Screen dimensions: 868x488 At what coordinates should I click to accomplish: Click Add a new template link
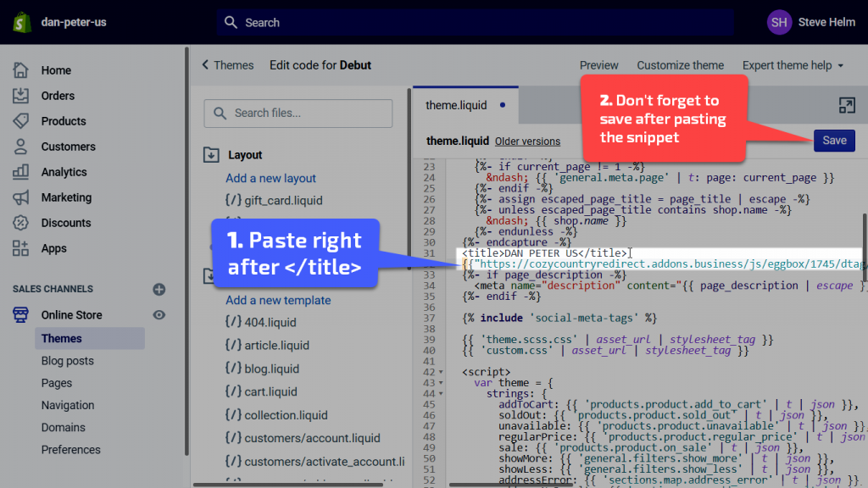(278, 301)
